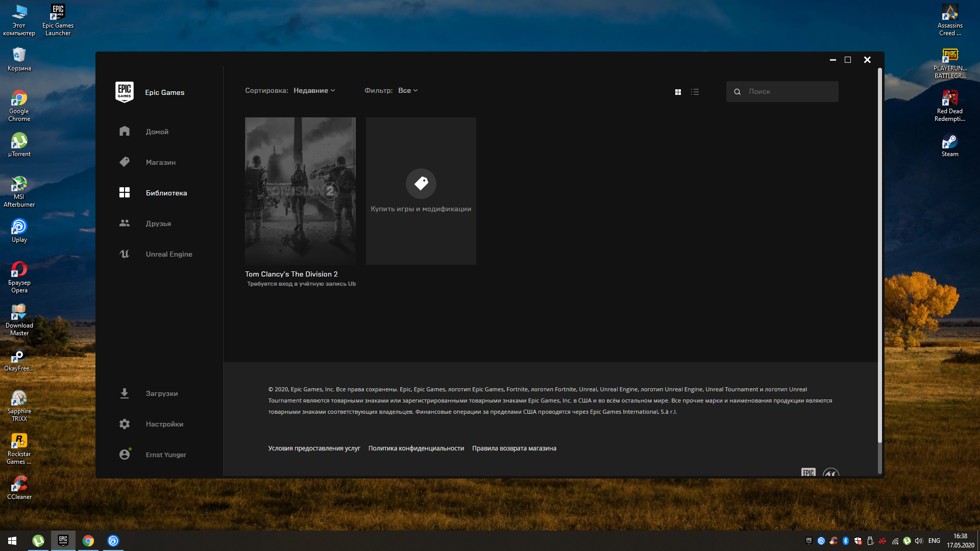Open Tom Clancy's The Division 2 thumbnail
Screen dimensions: 980x551
(x=300, y=191)
